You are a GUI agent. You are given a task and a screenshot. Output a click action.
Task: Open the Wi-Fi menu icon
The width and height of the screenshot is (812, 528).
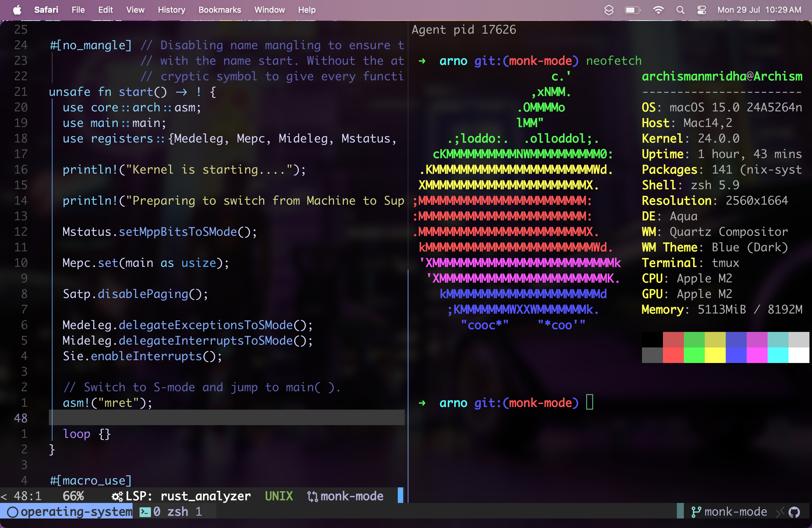658,10
